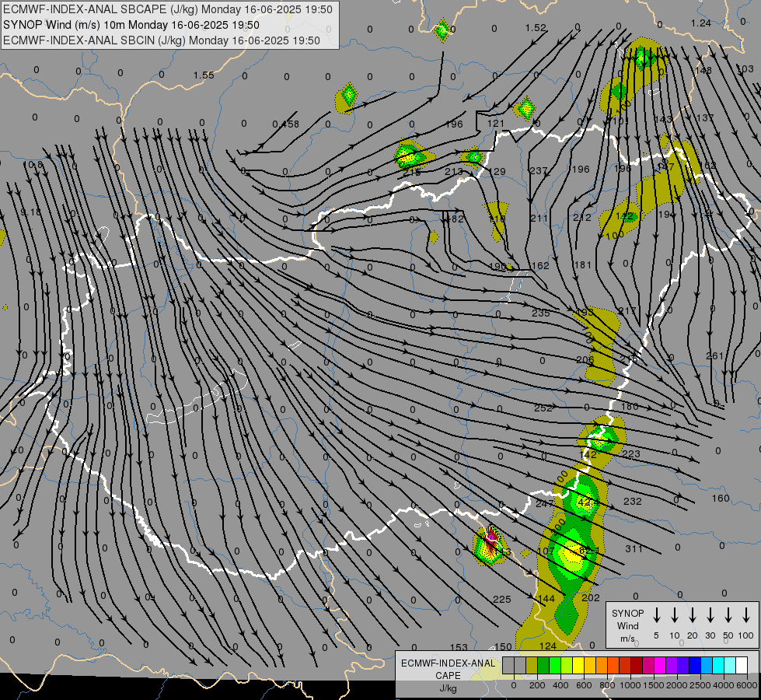This screenshot has height=700, width=761.
Task: Click the 1.52 value on map
Action: point(536,28)
